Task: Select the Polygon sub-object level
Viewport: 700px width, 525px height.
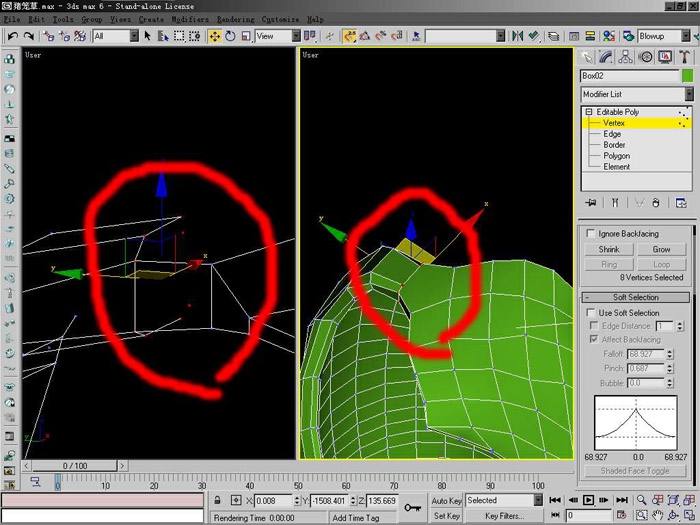Action: (x=617, y=156)
